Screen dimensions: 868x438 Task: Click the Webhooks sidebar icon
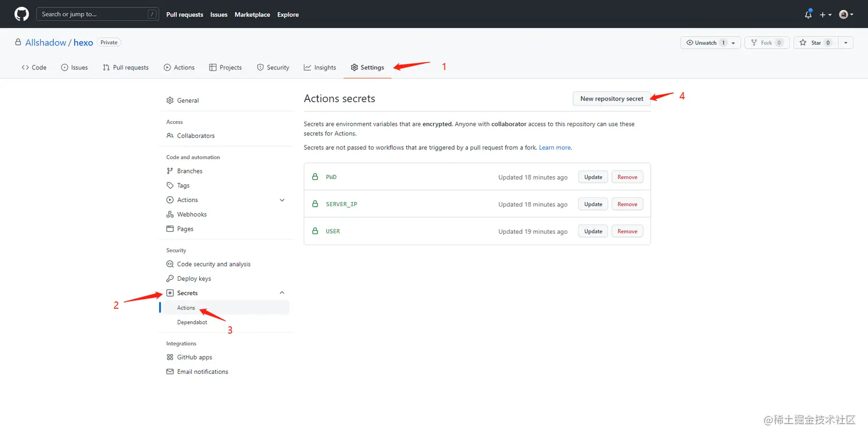pyautogui.click(x=170, y=214)
